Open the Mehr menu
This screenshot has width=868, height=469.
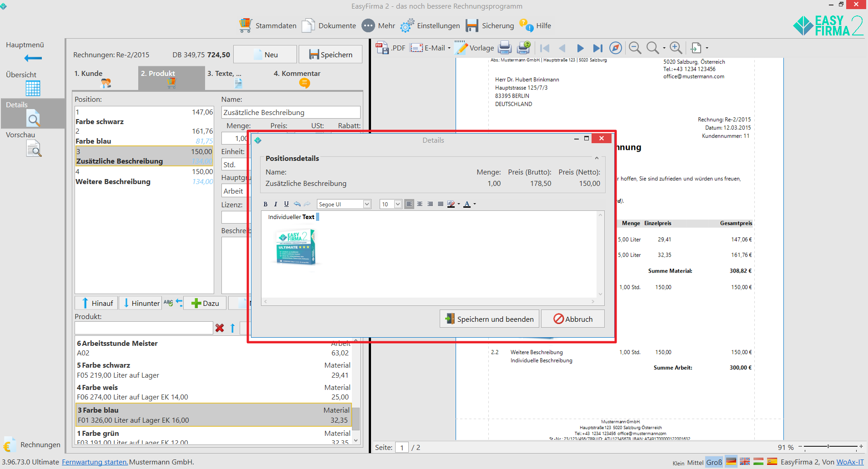tap(378, 25)
